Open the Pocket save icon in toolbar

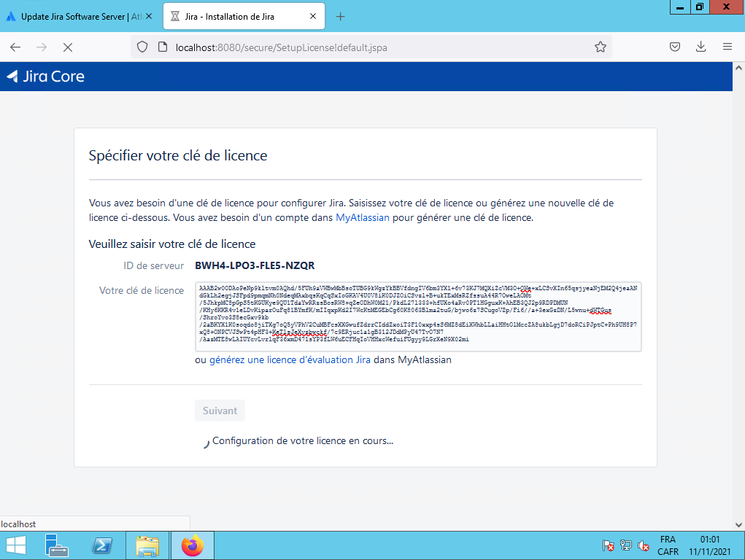point(675,47)
